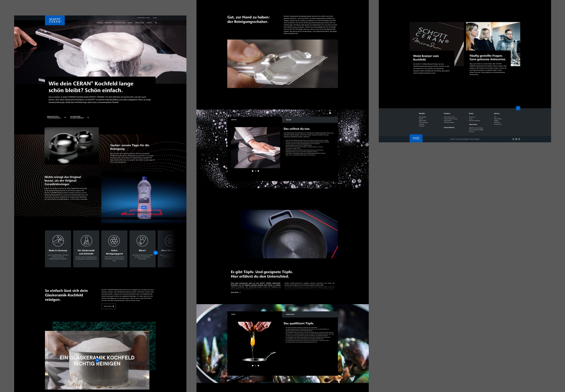Switch to the FALSCH tab
Image resolution: width=565 pixels, height=392 pixels.
(289, 120)
